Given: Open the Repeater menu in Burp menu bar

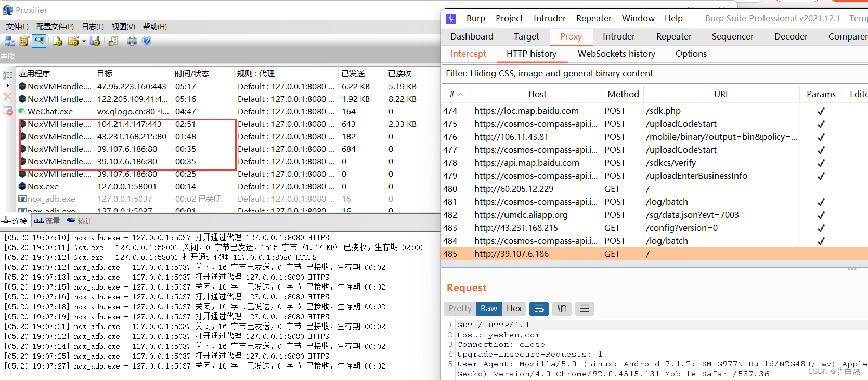Looking at the screenshot, I should click(x=593, y=18).
